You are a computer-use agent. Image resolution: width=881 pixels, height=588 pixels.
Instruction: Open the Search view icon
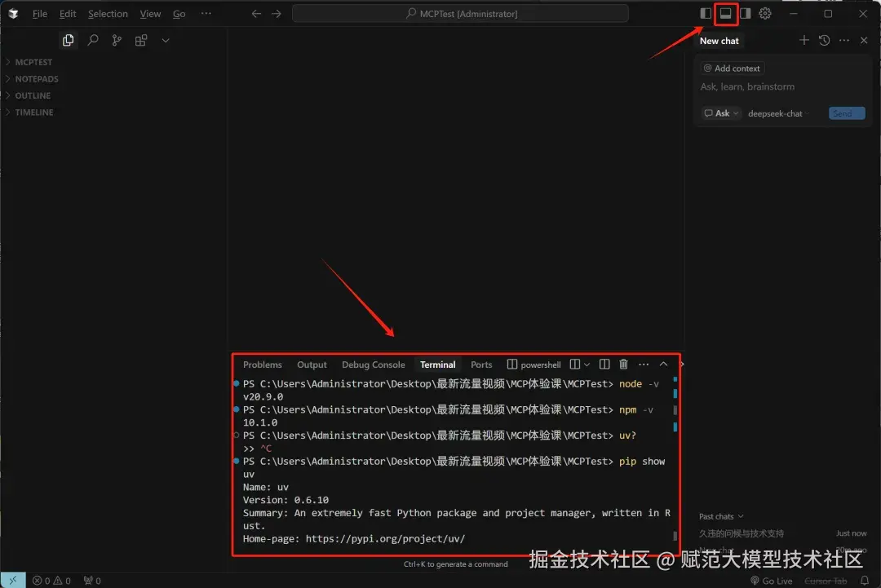[93, 41]
